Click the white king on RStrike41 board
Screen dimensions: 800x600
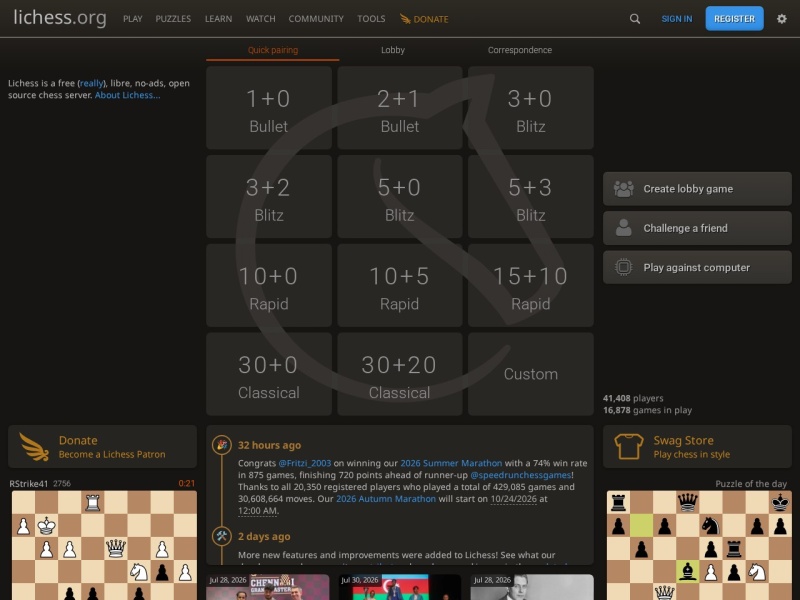[46, 526]
